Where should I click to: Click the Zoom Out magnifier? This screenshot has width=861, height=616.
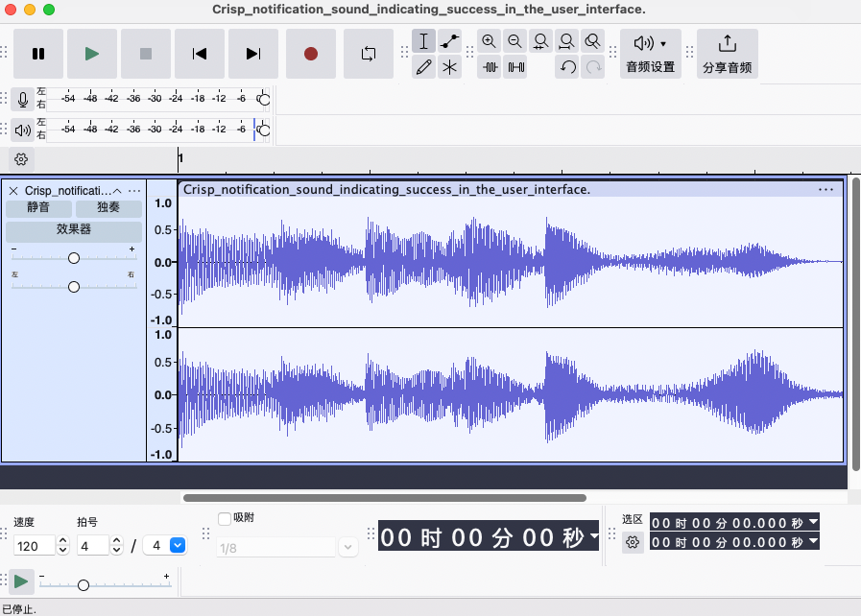(514, 41)
